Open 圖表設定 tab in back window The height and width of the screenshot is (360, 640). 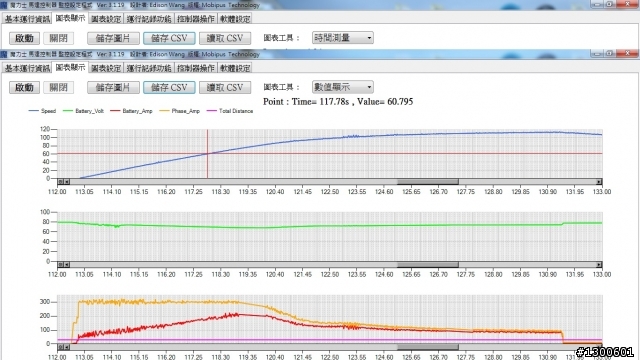pyautogui.click(x=106, y=19)
